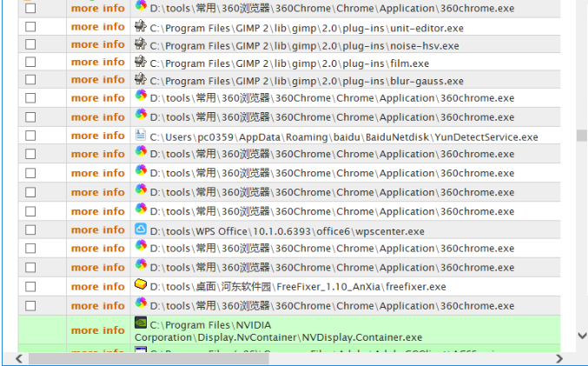Select the WPS Office wpscenter.exe path
This screenshot has height=366, width=588.
coord(287,231)
